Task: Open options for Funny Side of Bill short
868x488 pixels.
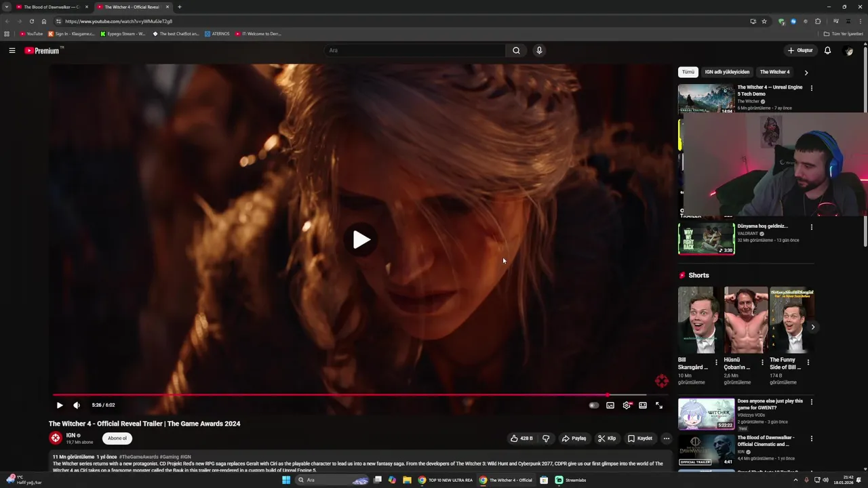Action: (x=808, y=363)
